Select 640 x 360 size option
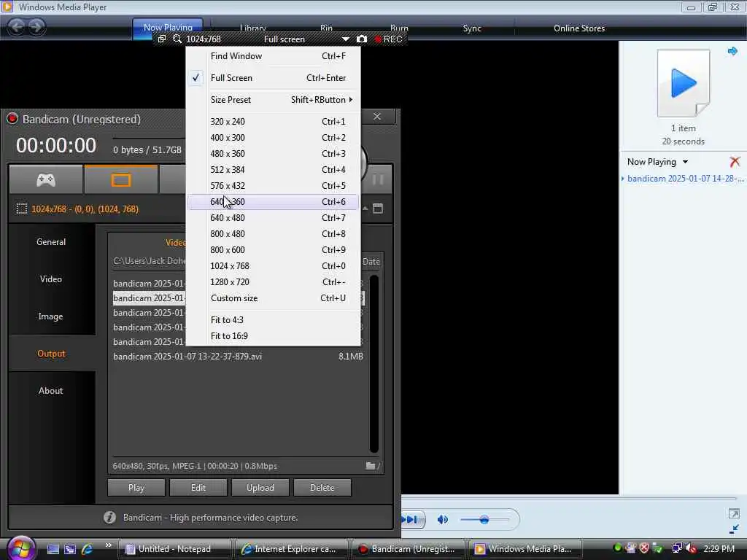The width and height of the screenshot is (747, 560). coord(273,201)
